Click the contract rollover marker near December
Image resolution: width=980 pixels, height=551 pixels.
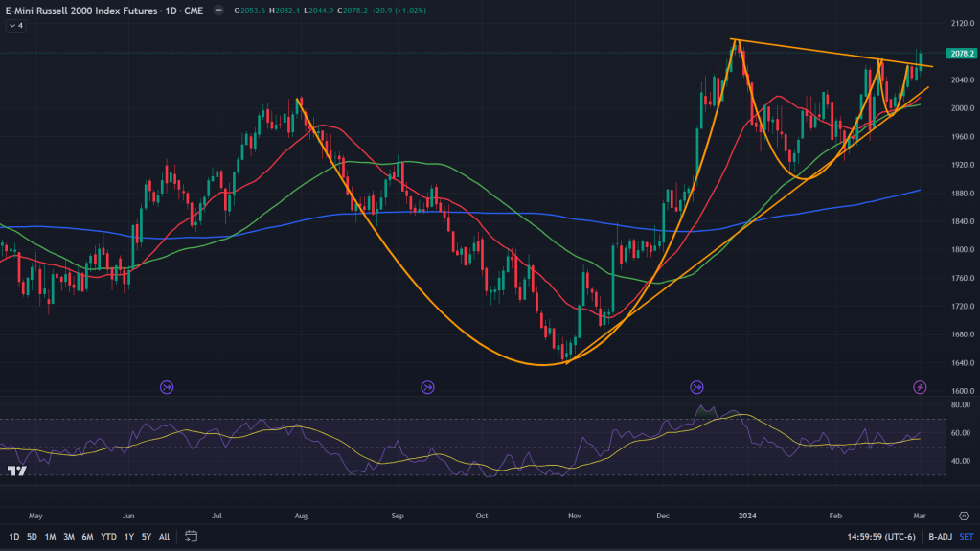pos(696,387)
